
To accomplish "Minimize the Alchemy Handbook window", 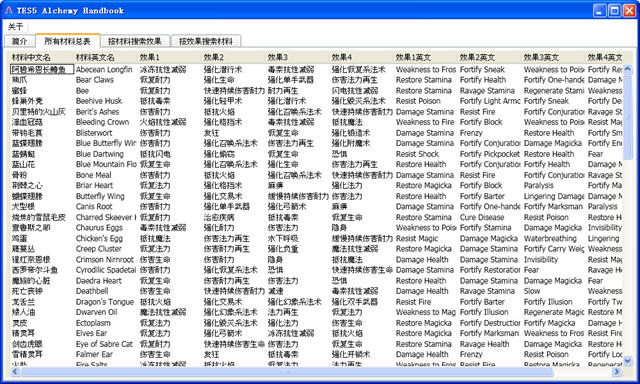I will tap(600, 10).
